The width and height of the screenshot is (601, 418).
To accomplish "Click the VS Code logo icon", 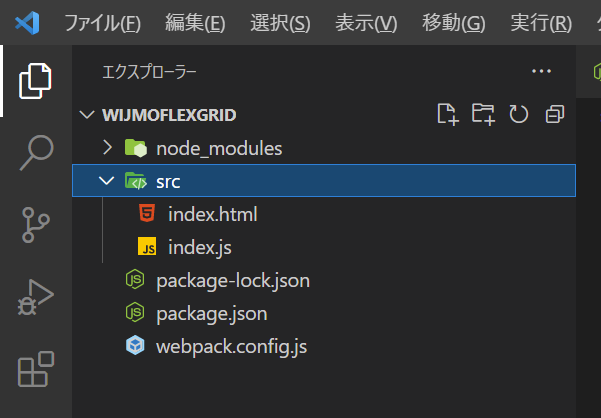I will point(27,23).
